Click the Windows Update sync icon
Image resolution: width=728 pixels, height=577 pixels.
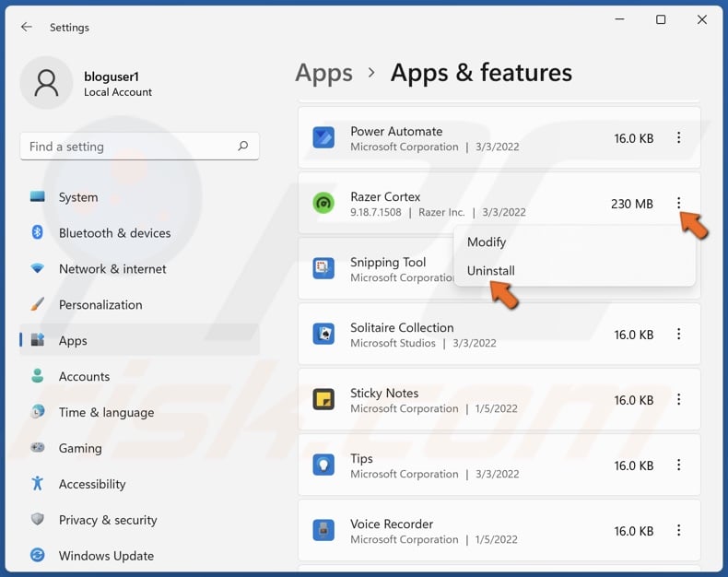38,555
